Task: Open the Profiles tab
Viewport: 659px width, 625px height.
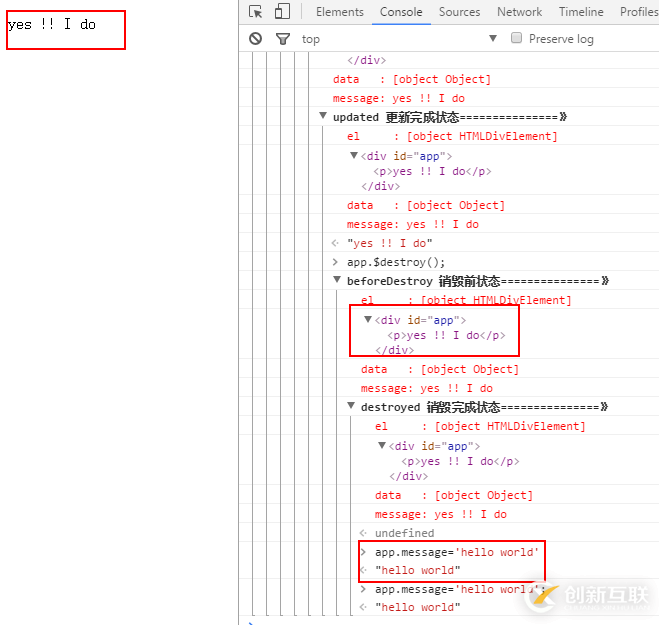Action: [x=639, y=12]
